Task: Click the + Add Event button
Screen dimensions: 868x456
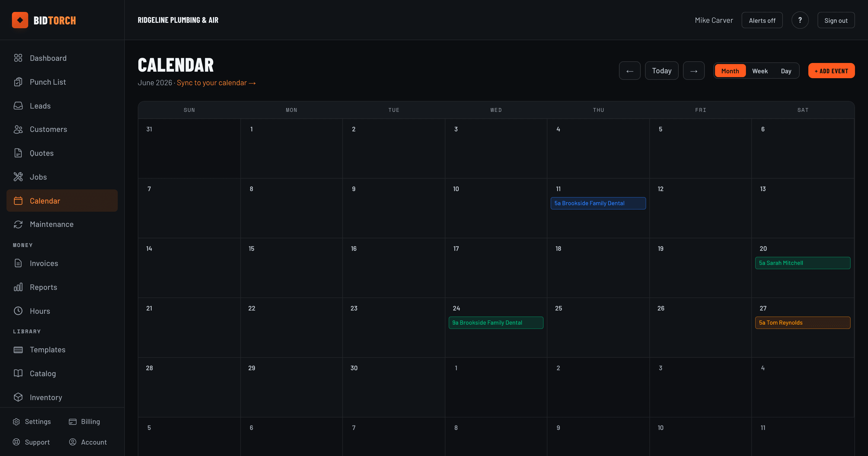Action: (831, 71)
